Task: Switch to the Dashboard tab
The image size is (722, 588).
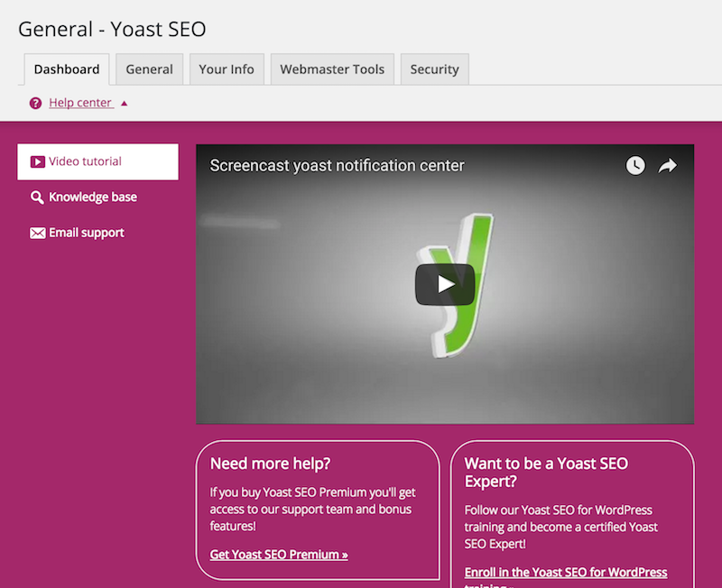Action: point(67,69)
